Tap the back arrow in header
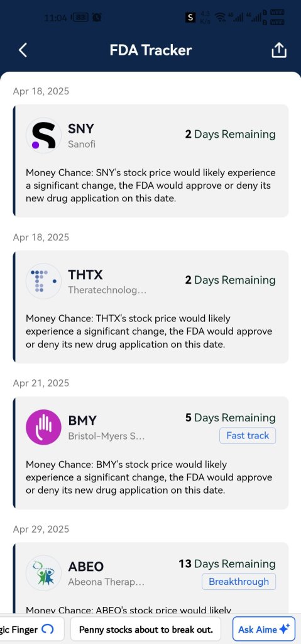The width and height of the screenshot is (301, 644). 23,50
